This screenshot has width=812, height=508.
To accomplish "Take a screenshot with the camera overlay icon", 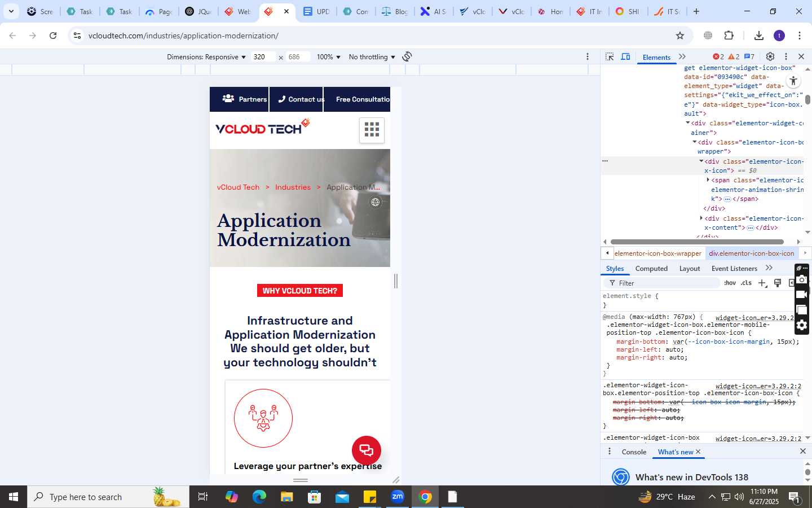I will point(802,280).
